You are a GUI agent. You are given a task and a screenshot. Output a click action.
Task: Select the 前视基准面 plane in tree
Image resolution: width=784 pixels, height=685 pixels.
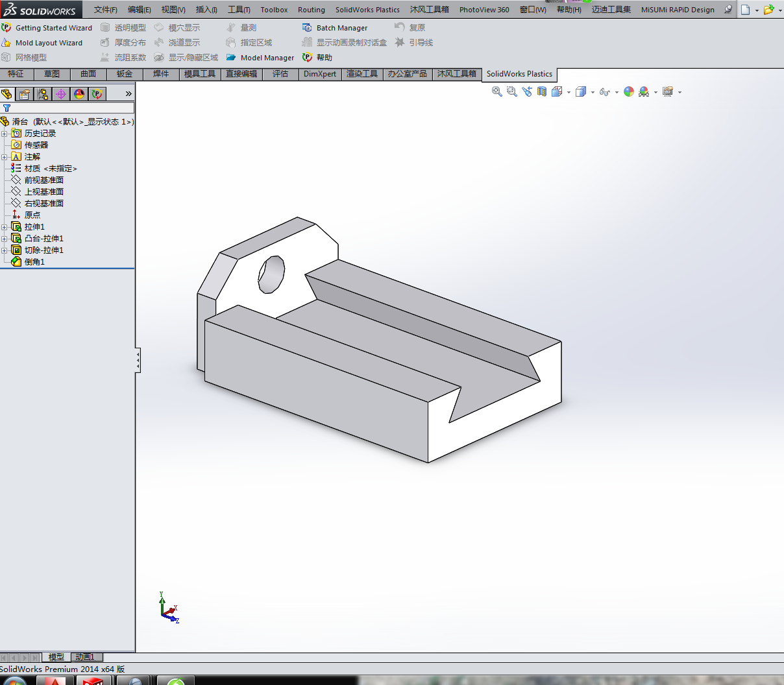pyautogui.click(x=38, y=180)
